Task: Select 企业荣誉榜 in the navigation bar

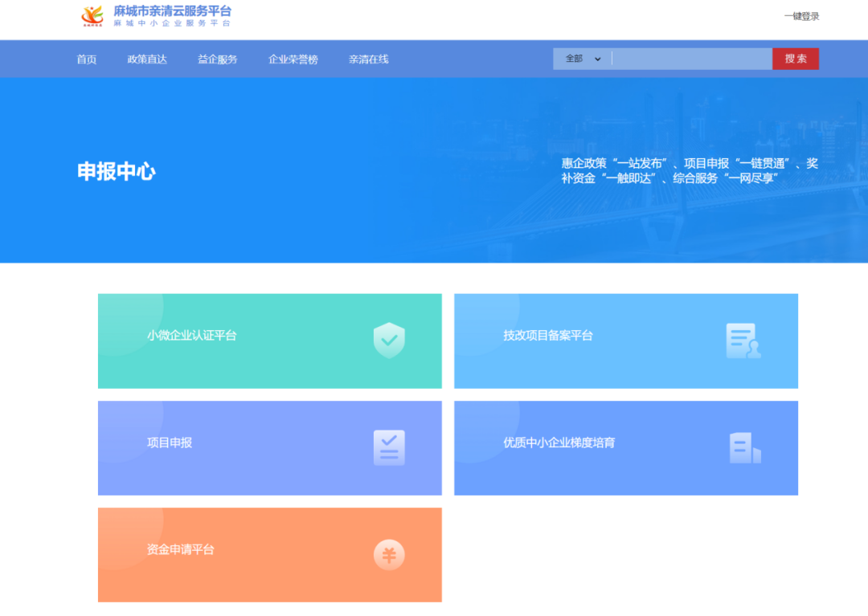Action: [291, 58]
